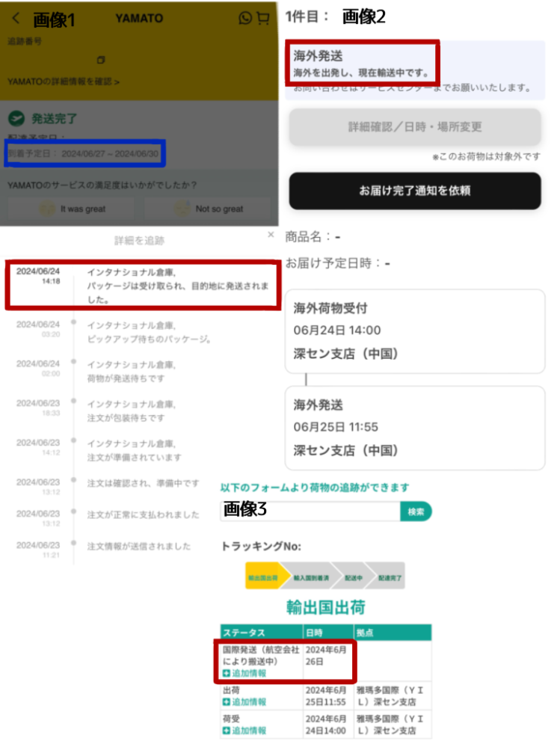
Task: Click the 海外発送 06月25日 status card
Action: 415,428
